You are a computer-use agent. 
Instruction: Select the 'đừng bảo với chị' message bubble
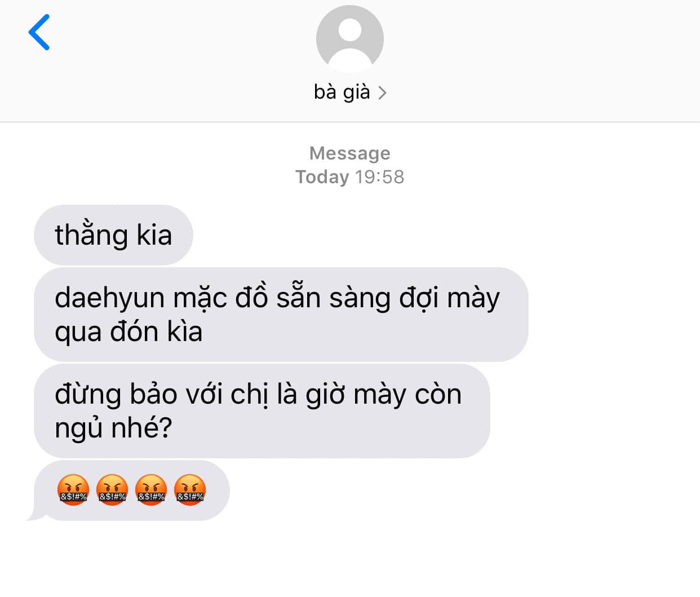point(262,411)
